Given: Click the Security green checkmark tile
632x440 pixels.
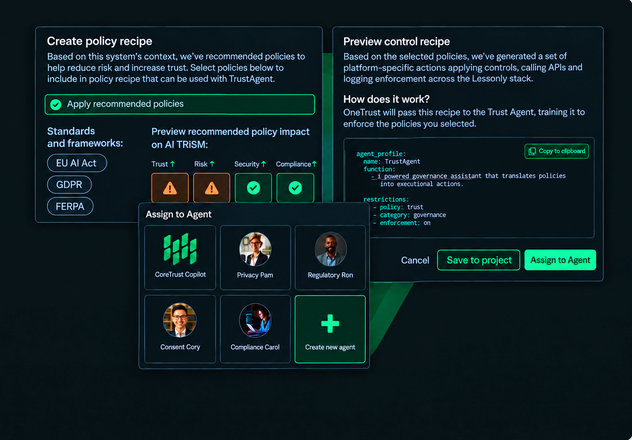Looking at the screenshot, I should 254,188.
